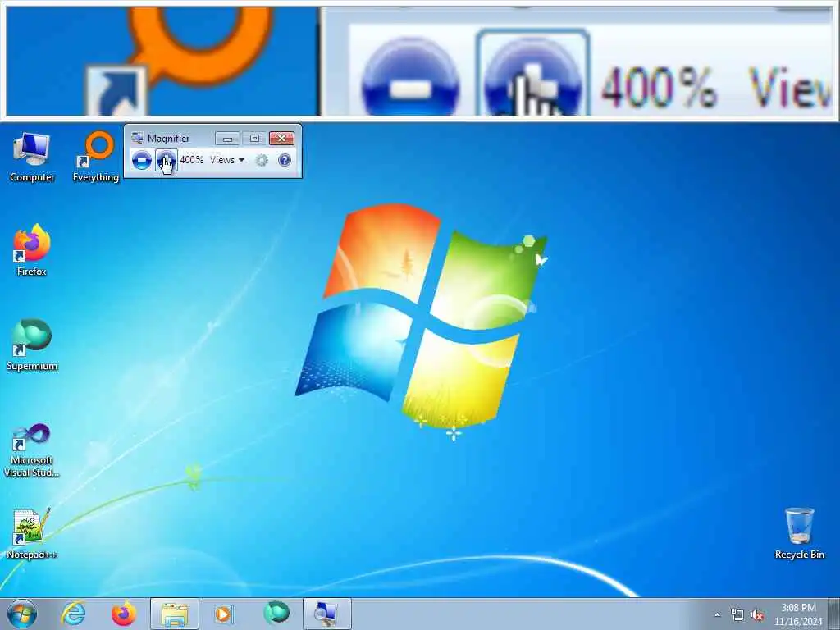Zoom out with Magnifier minus button
The height and width of the screenshot is (630, 840).
(x=141, y=160)
